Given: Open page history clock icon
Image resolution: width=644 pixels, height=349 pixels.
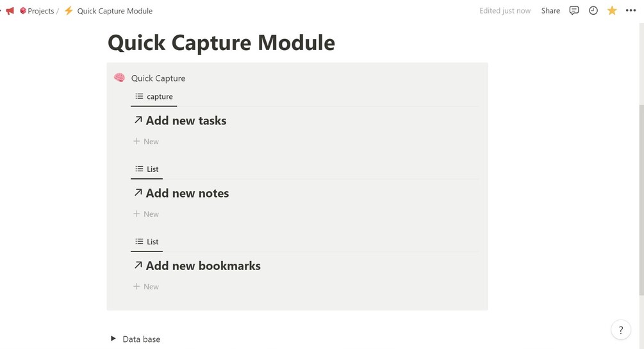Looking at the screenshot, I should pos(593,11).
